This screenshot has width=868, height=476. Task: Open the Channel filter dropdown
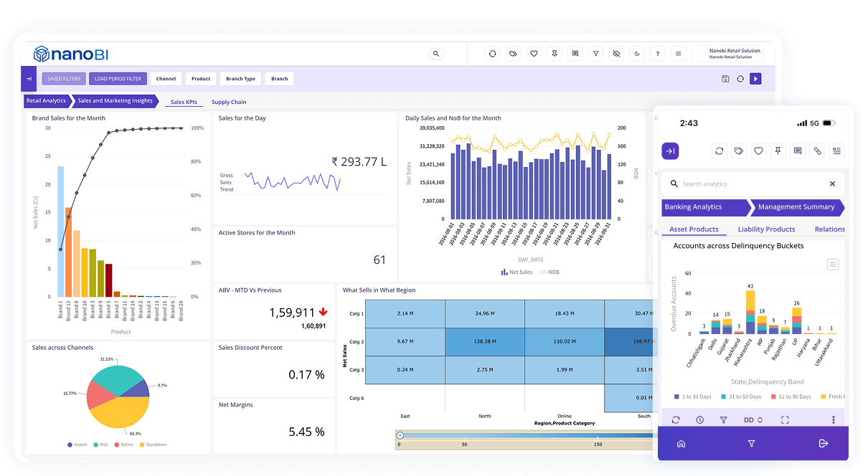coord(166,79)
